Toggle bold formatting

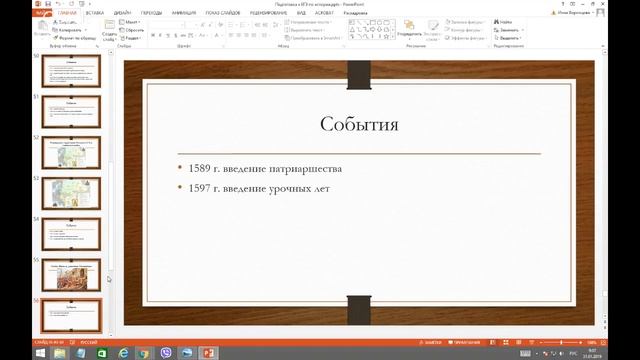pos(153,36)
